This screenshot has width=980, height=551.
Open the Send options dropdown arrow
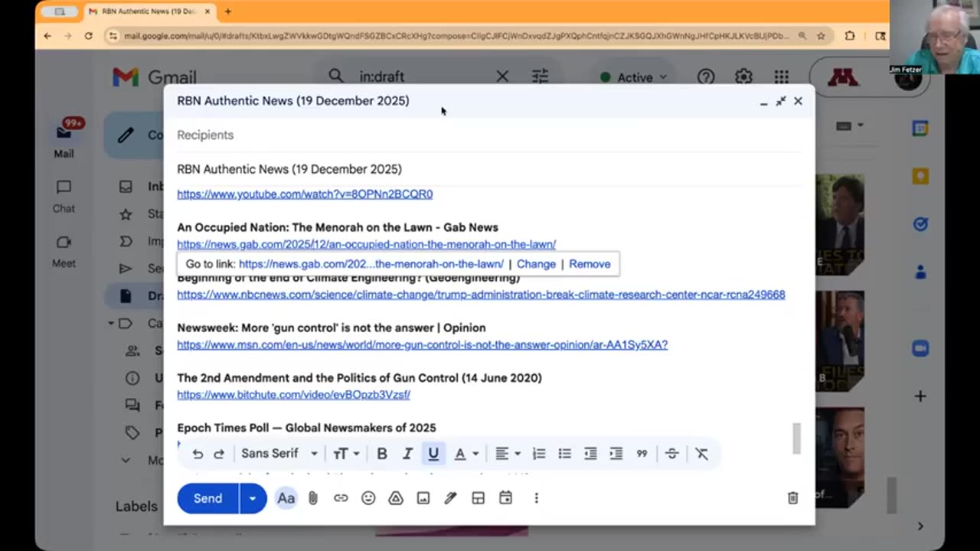point(253,498)
